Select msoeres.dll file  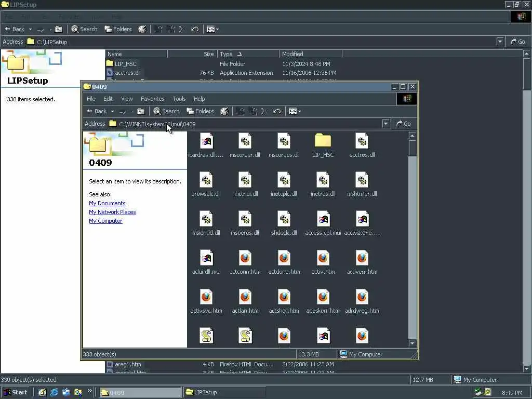click(245, 223)
